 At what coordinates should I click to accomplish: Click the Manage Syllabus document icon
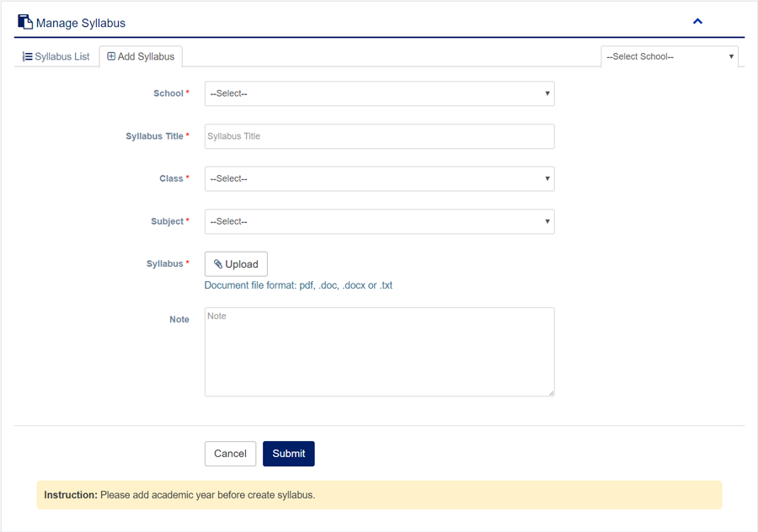[x=25, y=22]
